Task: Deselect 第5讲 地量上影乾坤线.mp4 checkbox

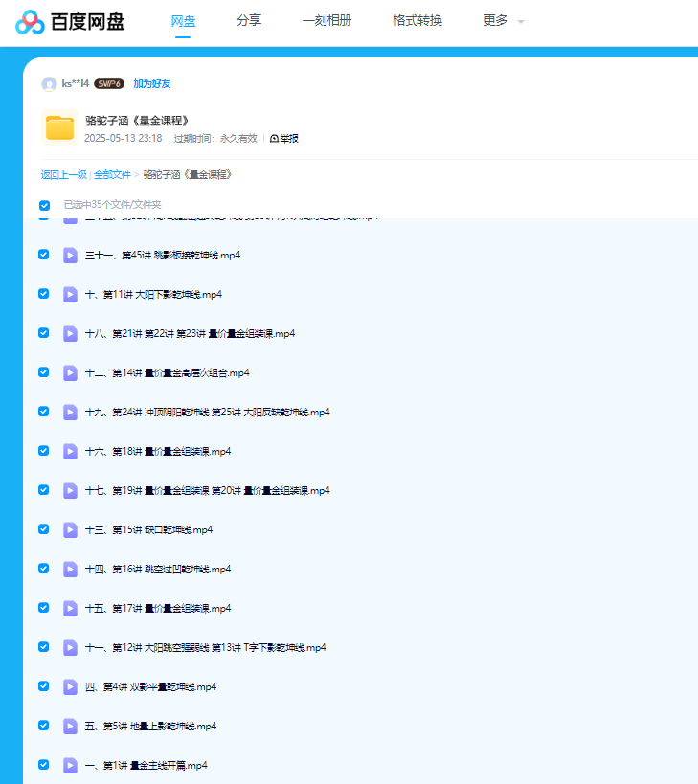Action: (x=44, y=726)
